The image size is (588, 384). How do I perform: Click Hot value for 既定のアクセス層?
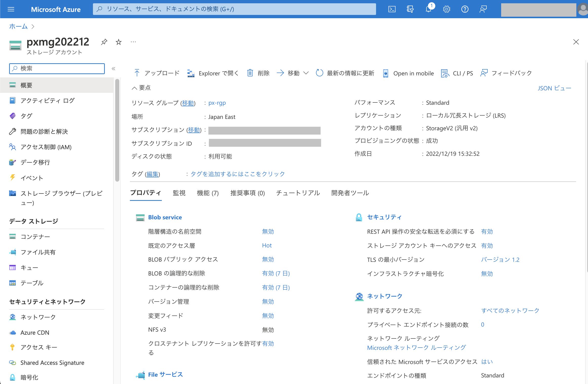pyautogui.click(x=267, y=245)
